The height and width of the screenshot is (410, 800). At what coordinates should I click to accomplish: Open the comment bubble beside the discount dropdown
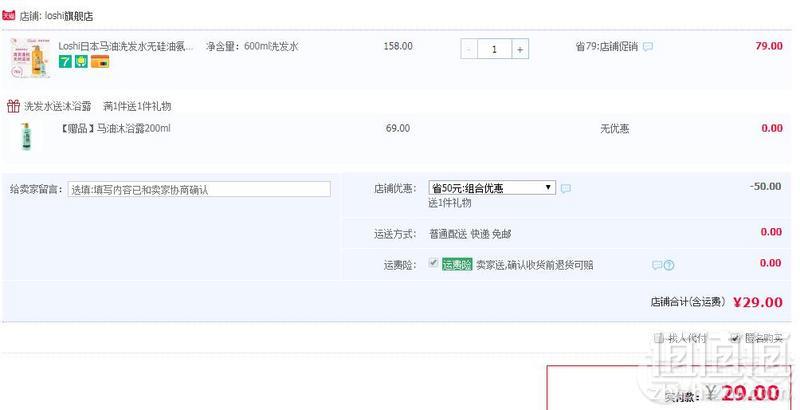tap(565, 189)
